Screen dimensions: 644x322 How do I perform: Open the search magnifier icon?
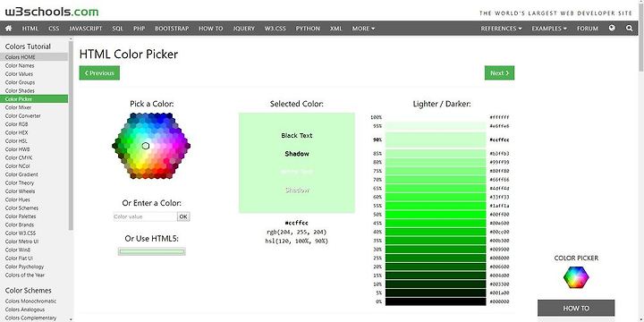[x=629, y=29]
